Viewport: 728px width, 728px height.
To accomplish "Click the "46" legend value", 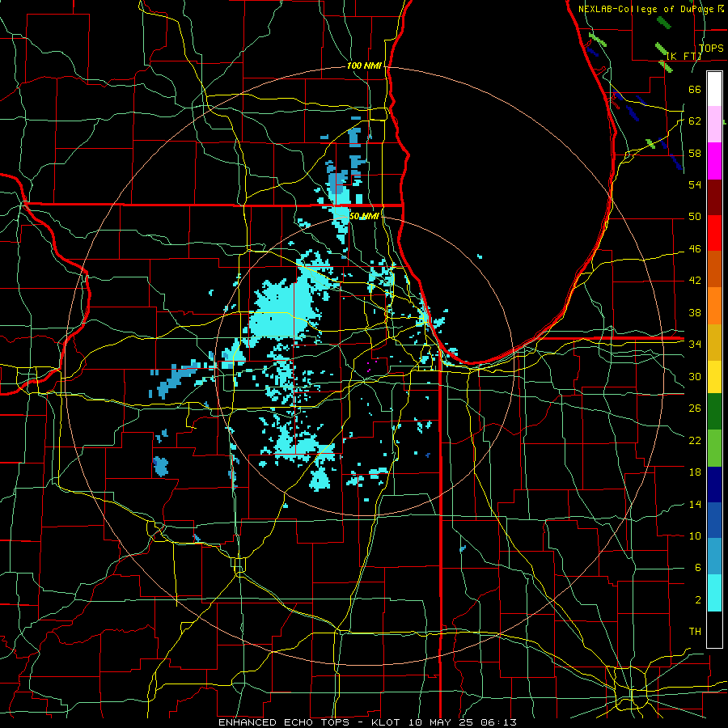I will tap(695, 248).
